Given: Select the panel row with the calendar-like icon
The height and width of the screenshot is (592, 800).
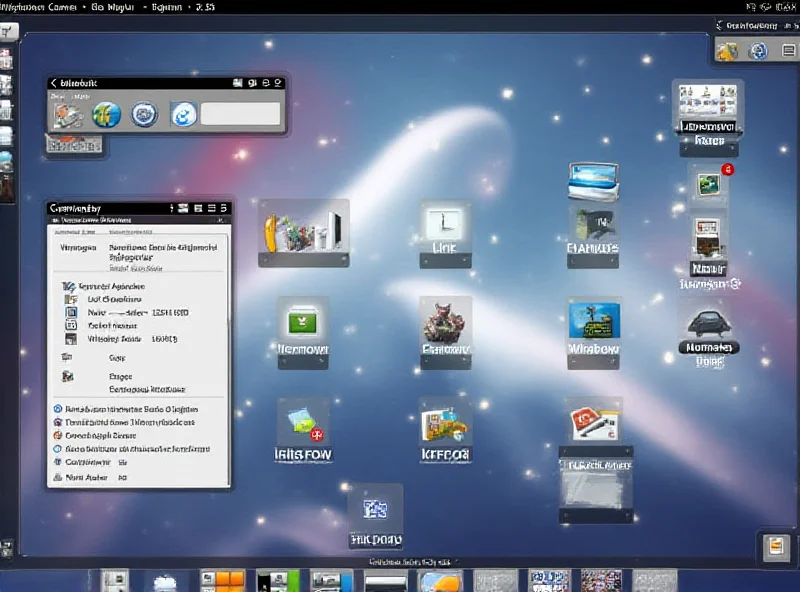Looking at the screenshot, I should pyautogui.click(x=101, y=326).
